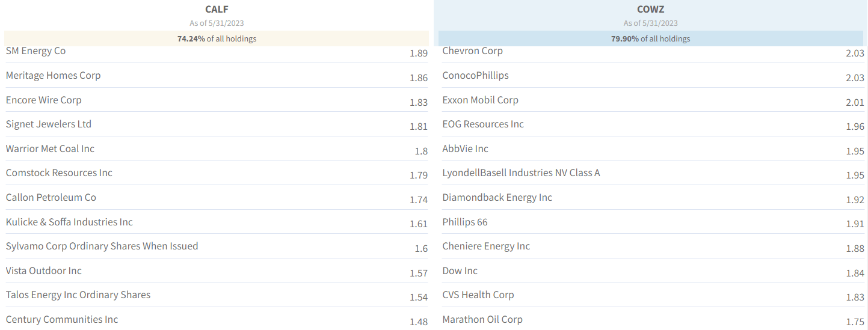868x330 pixels.
Task: Select Exxon Mobil Corp holding
Action: (480, 100)
